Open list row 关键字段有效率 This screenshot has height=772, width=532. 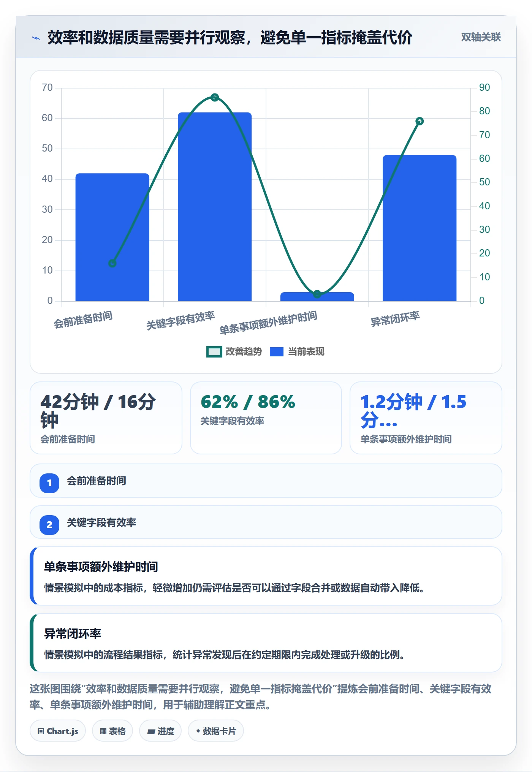coord(266,522)
